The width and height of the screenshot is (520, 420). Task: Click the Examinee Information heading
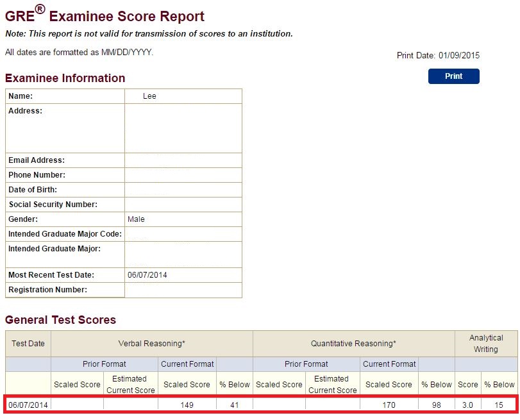[65, 78]
